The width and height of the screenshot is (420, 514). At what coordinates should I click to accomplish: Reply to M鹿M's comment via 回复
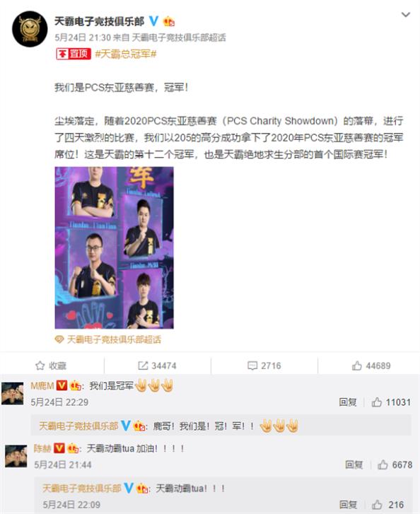click(348, 402)
